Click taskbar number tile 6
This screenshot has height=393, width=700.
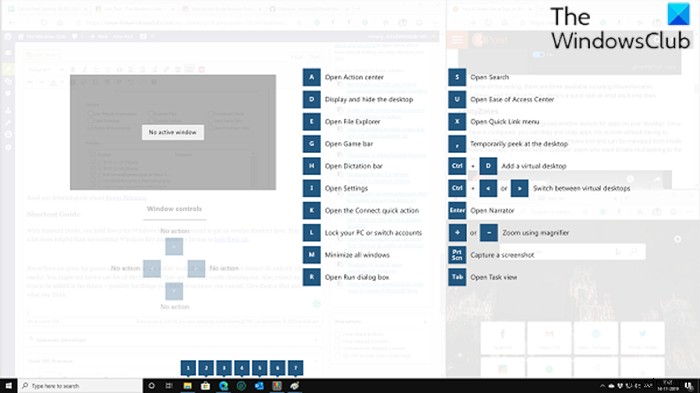pos(278,368)
